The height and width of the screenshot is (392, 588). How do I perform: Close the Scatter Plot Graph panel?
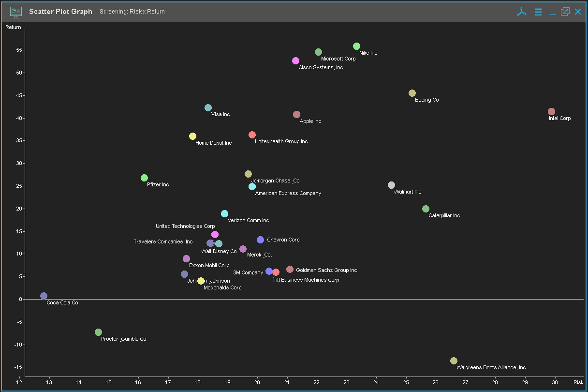[578, 12]
